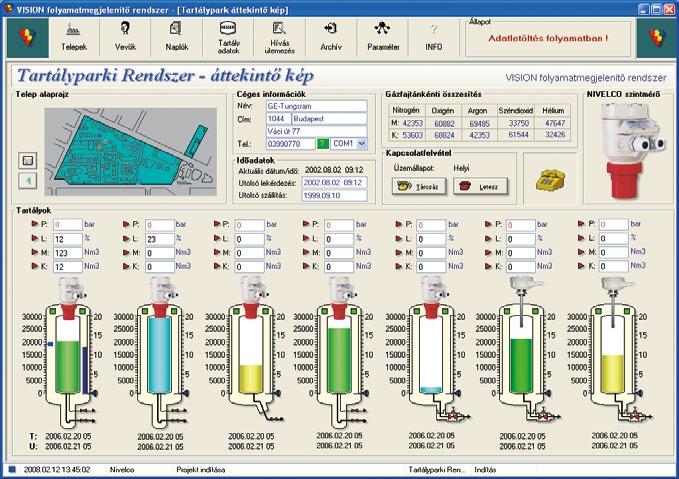Open Tartály adatok tank data
Viewport: 679px width, 479px height.
[x=228, y=38]
